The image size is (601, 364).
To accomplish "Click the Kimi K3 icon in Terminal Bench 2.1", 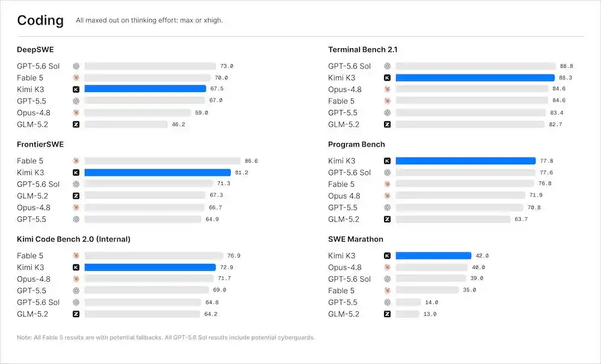I will click(387, 77).
